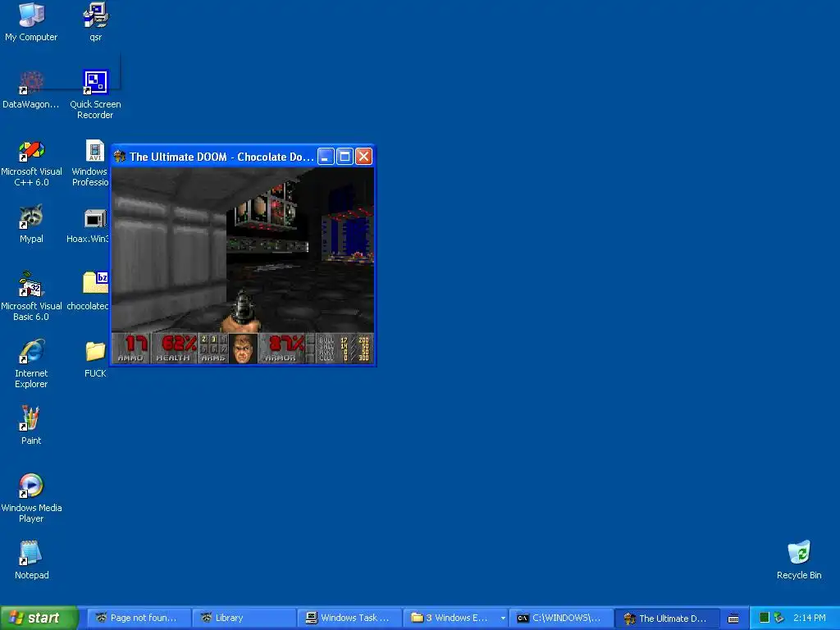This screenshot has height=630, width=840.
Task: Open the Start menu
Action: point(39,618)
